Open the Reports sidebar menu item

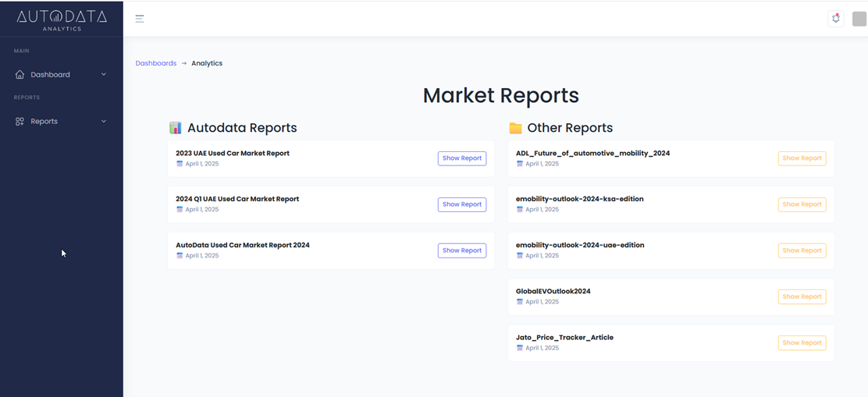pyautogui.click(x=44, y=122)
